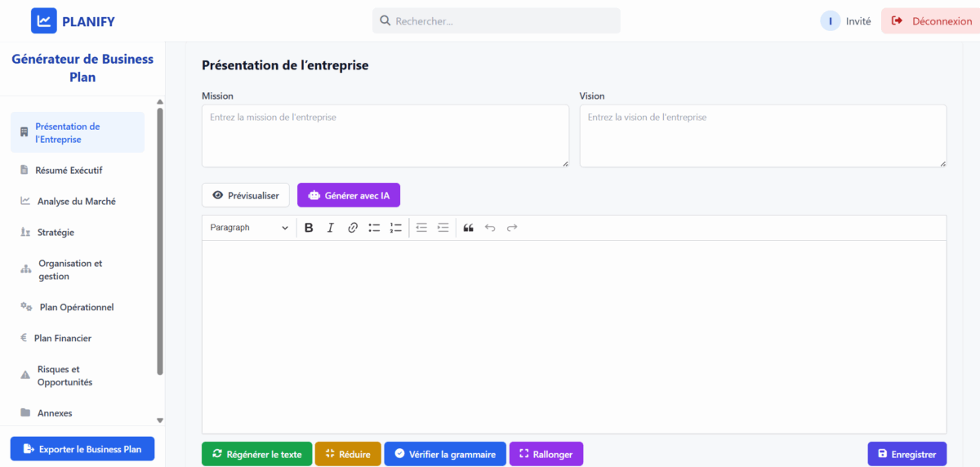
Task: Click inside the rich text editor body
Action: click(x=574, y=336)
